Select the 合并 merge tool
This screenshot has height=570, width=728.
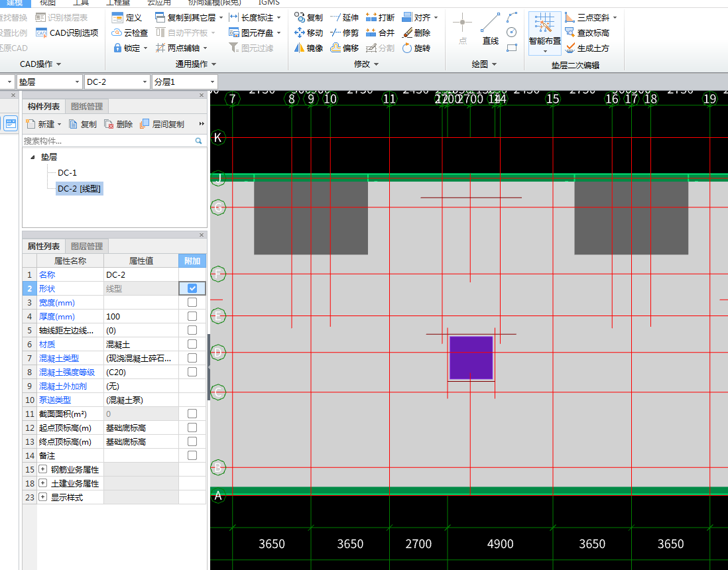click(381, 33)
